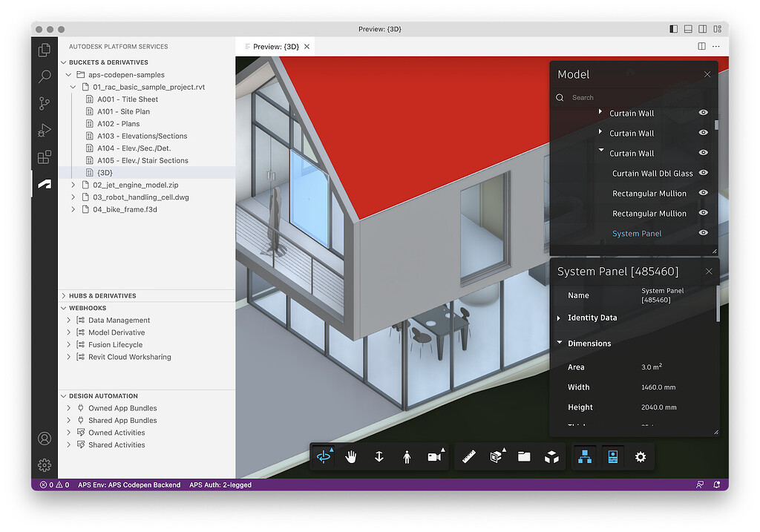Open the Measure tool
This screenshot has height=532, width=760.
click(469, 458)
